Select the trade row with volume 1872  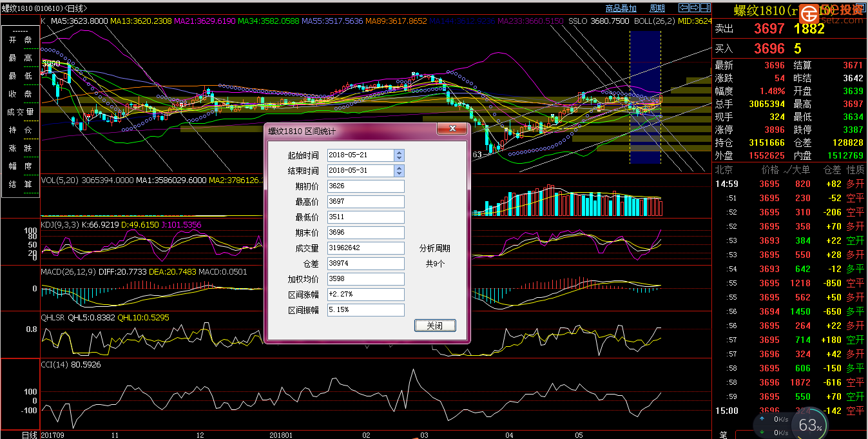(790, 382)
